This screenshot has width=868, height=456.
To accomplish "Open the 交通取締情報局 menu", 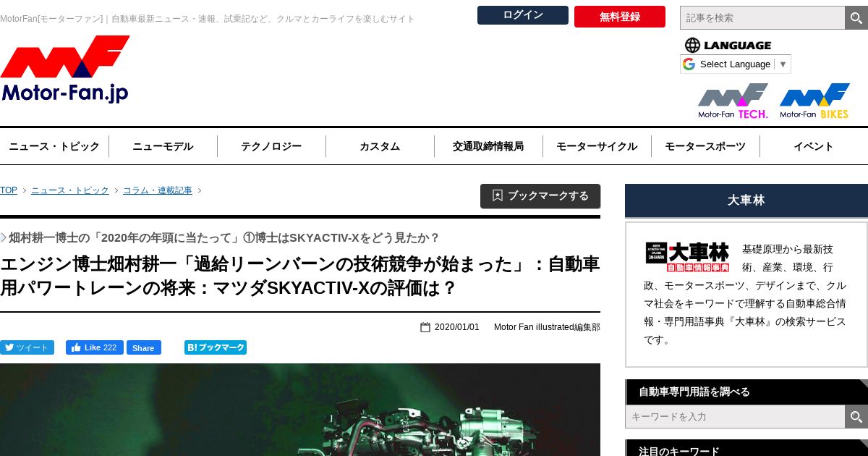I will coord(488,146).
